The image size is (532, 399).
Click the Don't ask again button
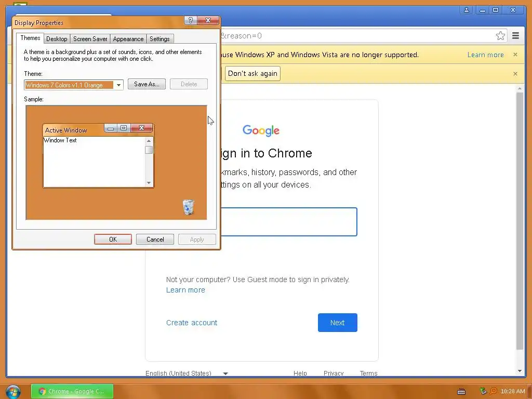coord(253,74)
